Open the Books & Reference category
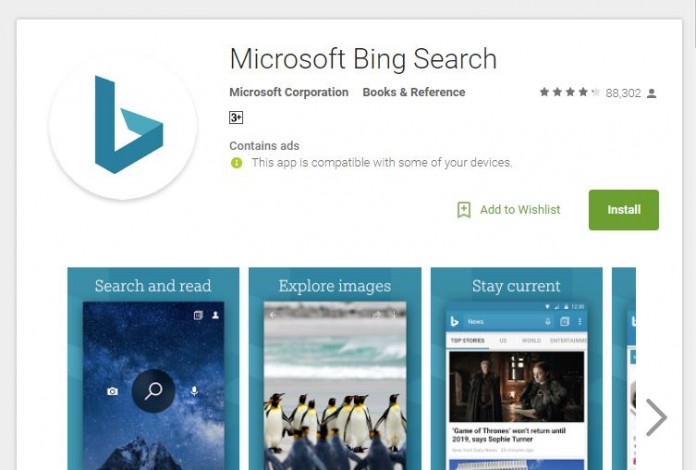Screen dimensions: 696x470 [414, 92]
